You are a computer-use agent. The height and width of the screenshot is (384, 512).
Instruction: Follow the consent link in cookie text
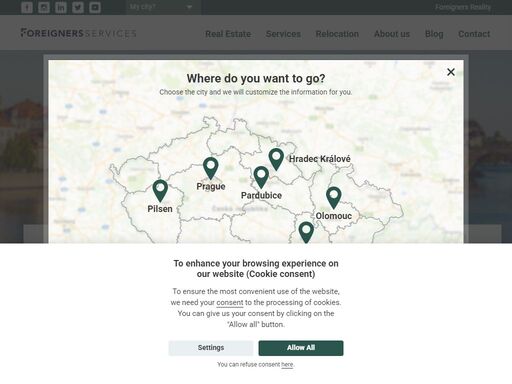230,303
